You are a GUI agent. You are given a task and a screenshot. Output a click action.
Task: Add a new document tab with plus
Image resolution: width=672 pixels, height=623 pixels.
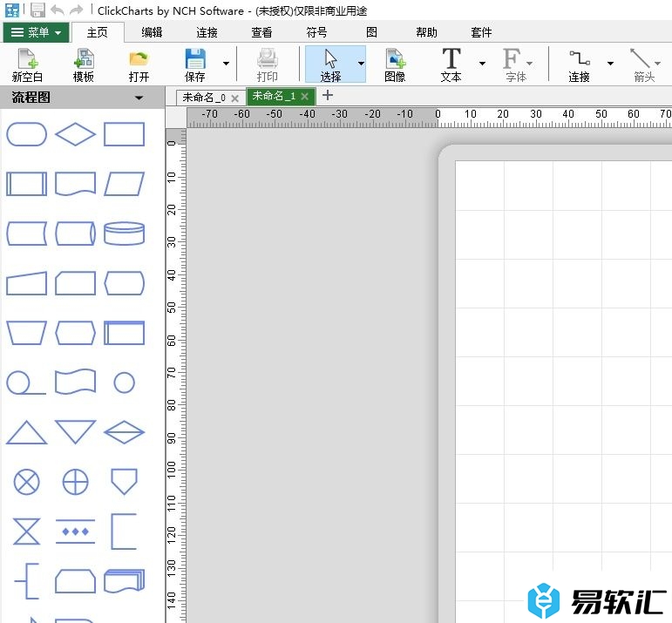pos(328,95)
